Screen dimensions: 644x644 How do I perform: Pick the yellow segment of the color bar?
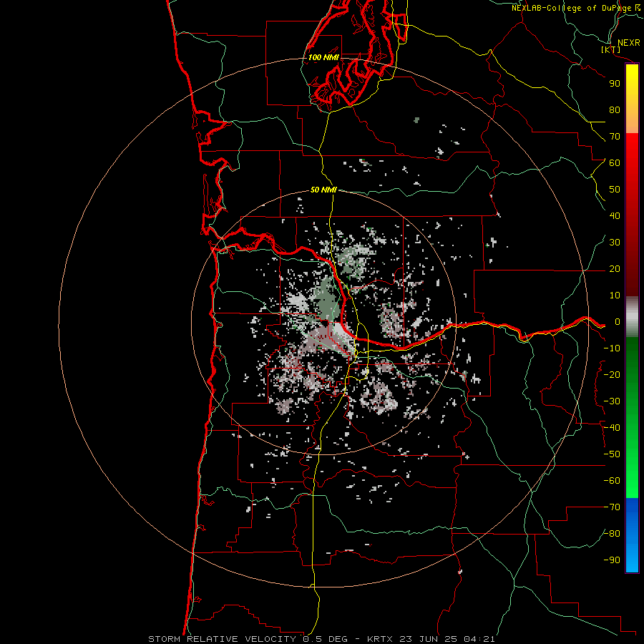point(632,99)
